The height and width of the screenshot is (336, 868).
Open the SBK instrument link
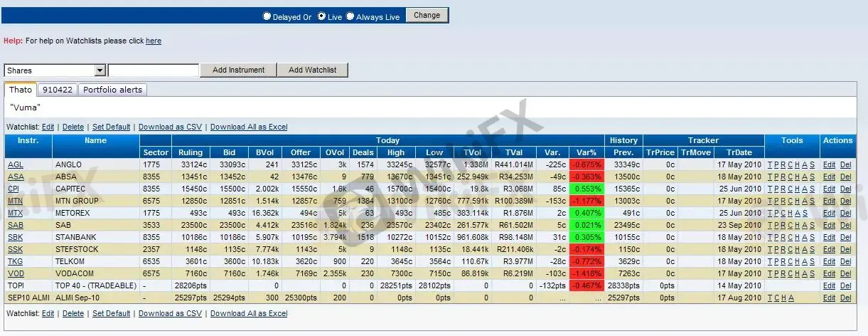pos(15,237)
